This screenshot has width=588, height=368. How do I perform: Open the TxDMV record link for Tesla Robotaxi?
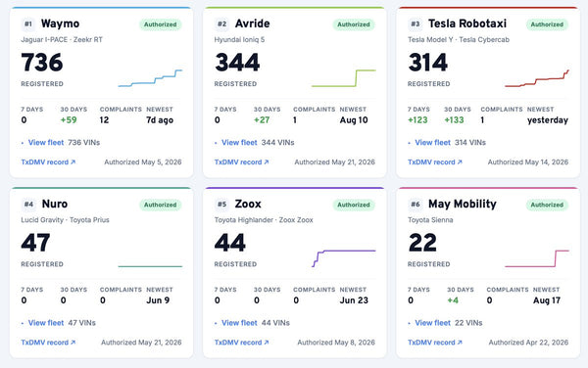(434, 162)
